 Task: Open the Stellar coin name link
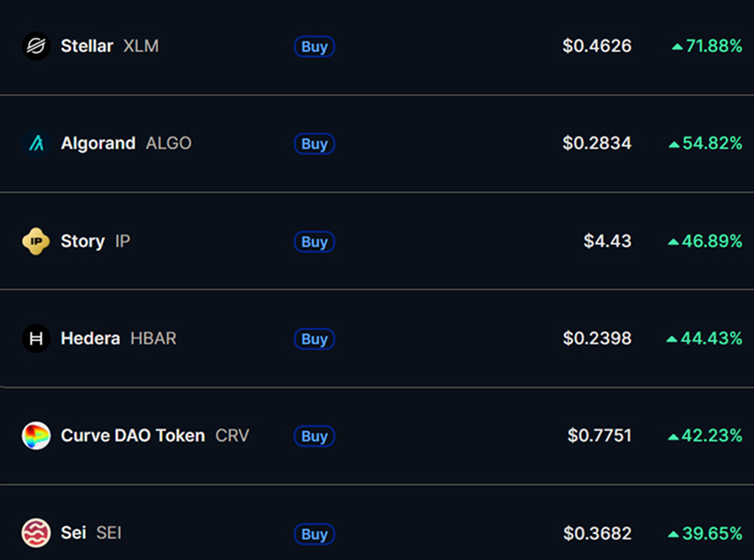87,46
